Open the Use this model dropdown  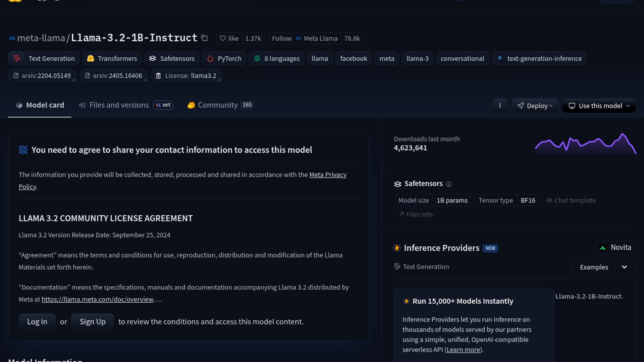(x=599, y=106)
